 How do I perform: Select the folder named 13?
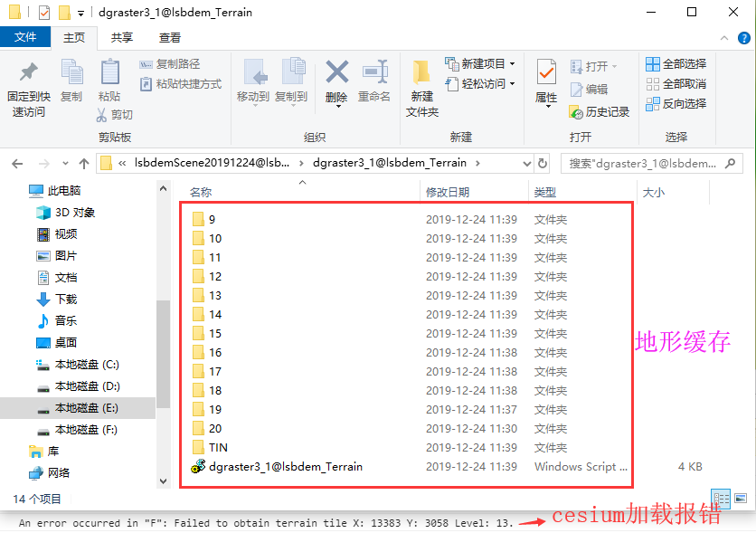tap(207, 296)
